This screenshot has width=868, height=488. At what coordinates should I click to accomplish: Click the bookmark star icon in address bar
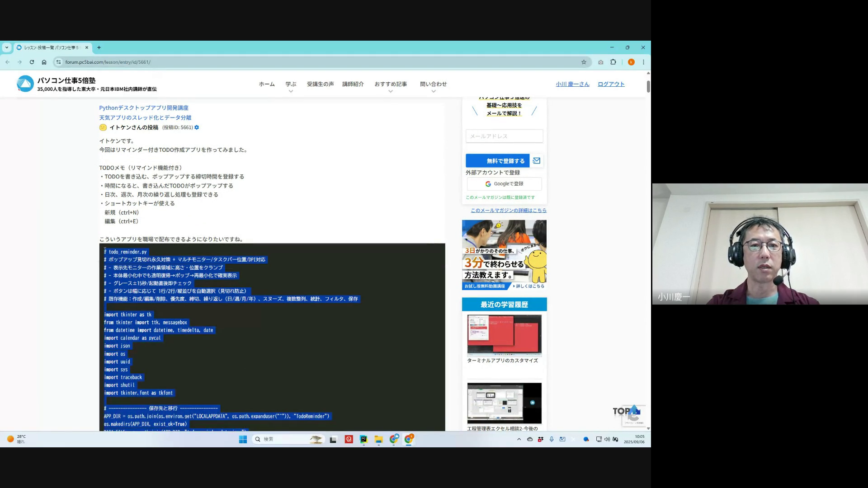click(584, 62)
